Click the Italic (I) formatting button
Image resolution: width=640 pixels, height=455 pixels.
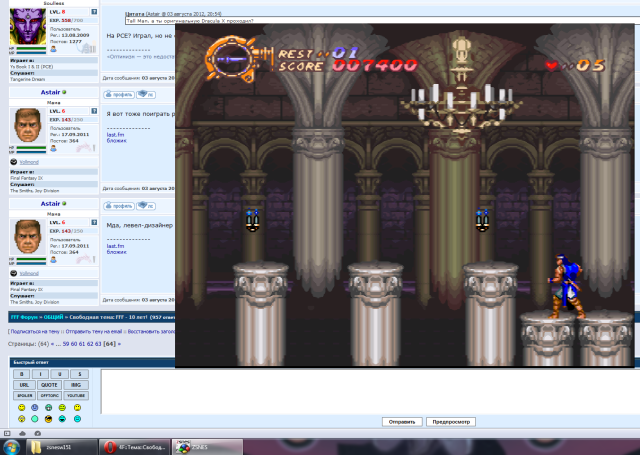pyautogui.click(x=40, y=374)
